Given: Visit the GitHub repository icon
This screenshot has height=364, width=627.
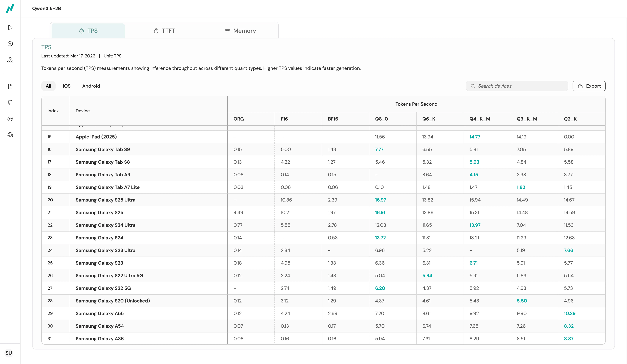Looking at the screenshot, I should (10, 102).
